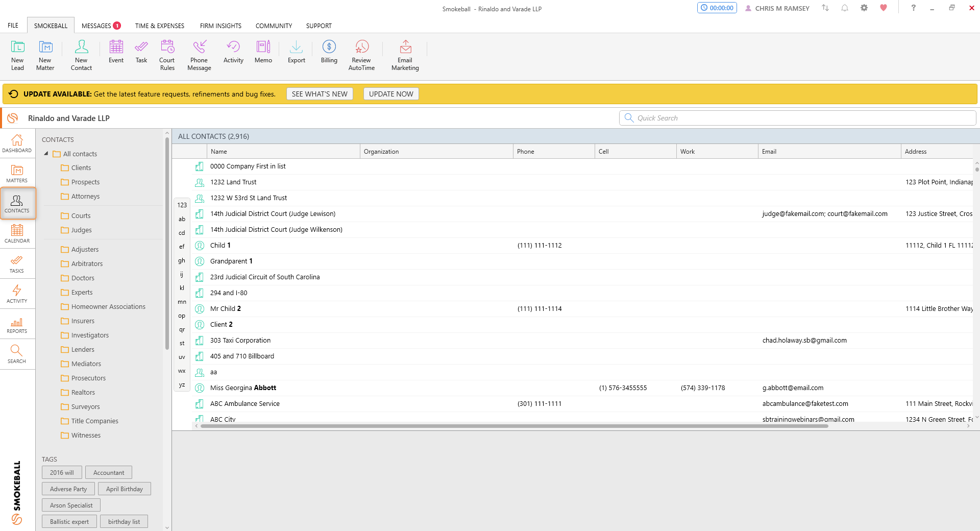Open Billing from the ribbon
The image size is (980, 531).
pos(329,52)
